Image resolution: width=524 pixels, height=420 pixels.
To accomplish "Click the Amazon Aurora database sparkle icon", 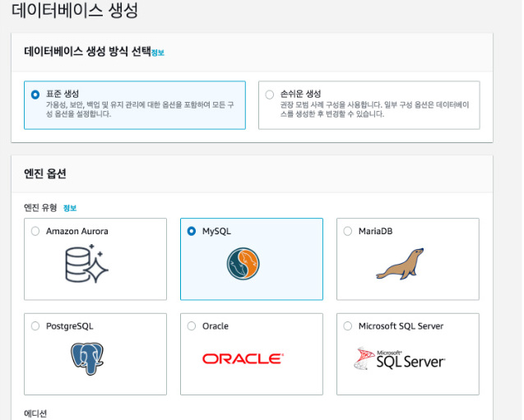I will point(86,264).
